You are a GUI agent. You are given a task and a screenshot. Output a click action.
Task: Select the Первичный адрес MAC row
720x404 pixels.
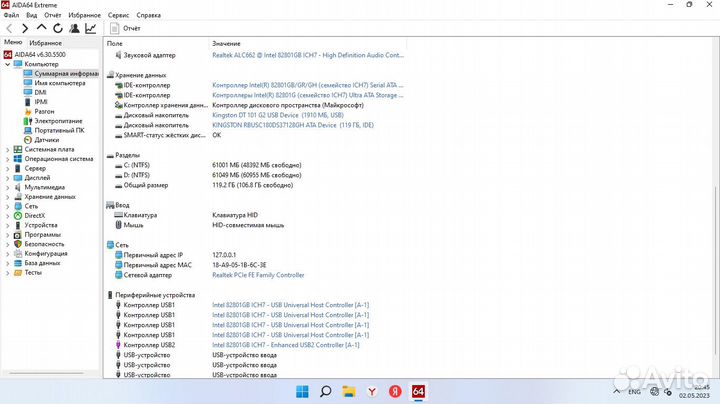[191, 265]
